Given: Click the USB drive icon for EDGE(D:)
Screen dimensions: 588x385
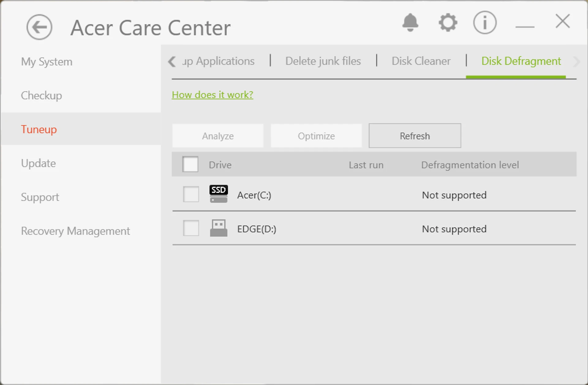Looking at the screenshot, I should 218,228.
